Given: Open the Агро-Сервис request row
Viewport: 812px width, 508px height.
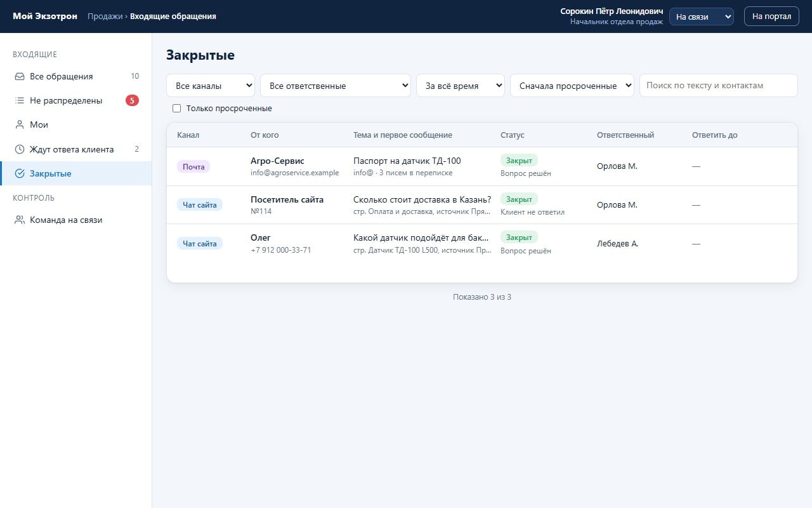Looking at the screenshot, I should (x=481, y=166).
